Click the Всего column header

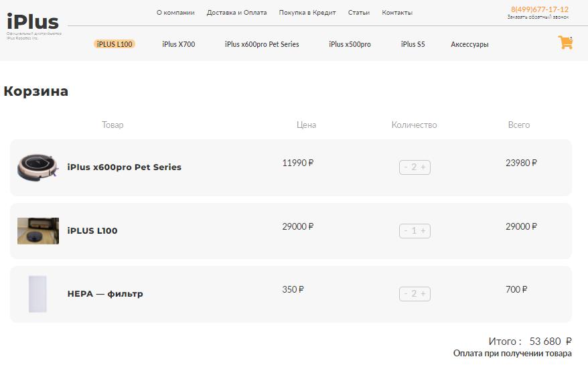tap(519, 125)
